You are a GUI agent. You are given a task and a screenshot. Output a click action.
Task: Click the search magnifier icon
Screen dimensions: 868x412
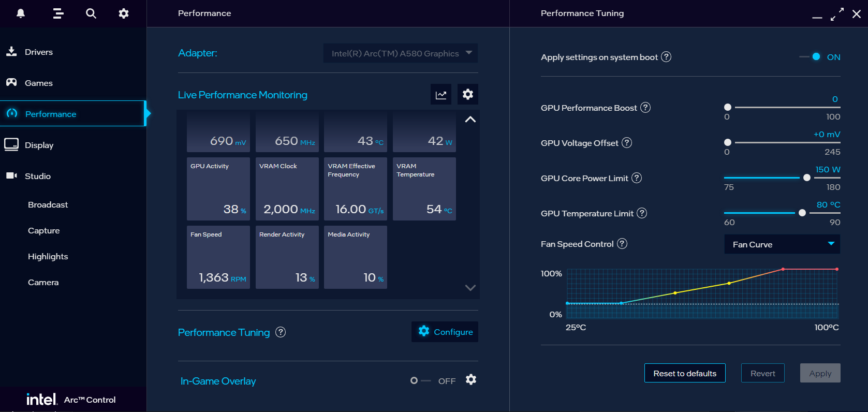(x=91, y=13)
